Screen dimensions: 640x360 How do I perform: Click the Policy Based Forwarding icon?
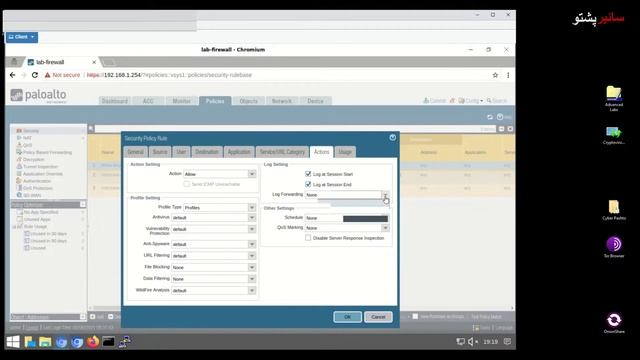click(x=19, y=152)
